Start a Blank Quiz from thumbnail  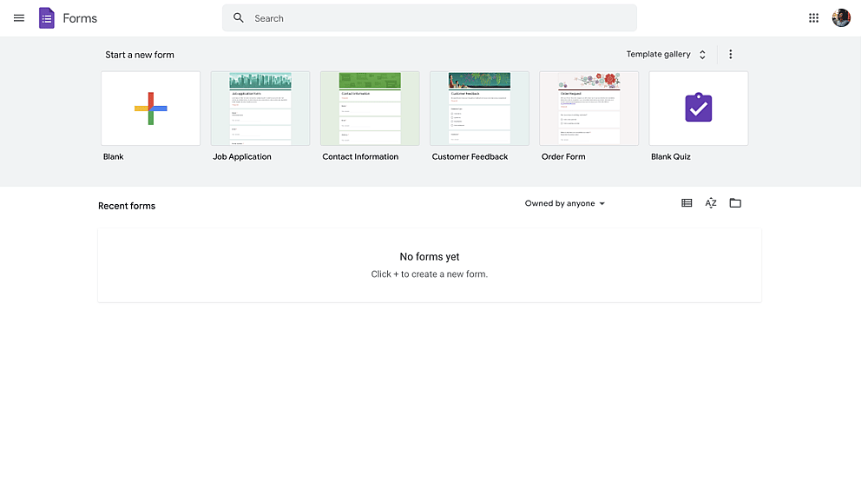pyautogui.click(x=699, y=109)
